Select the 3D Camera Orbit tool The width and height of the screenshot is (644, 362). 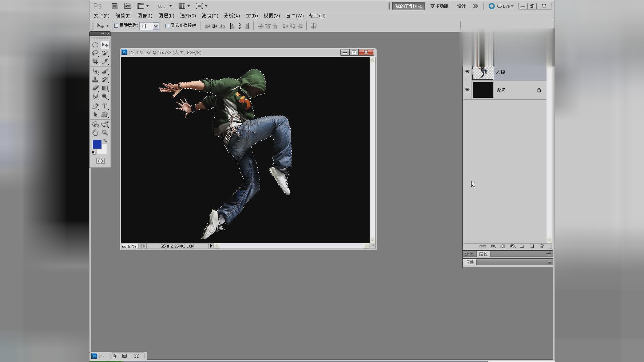(105, 124)
